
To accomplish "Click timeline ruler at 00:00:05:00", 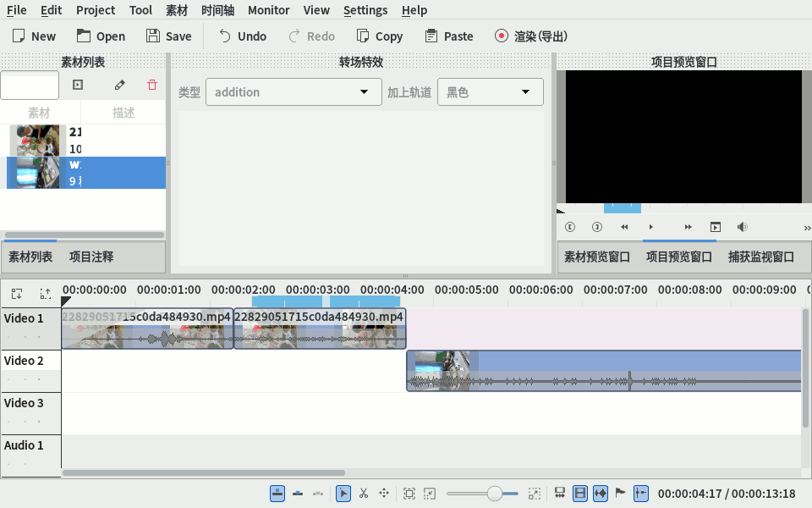I will pyautogui.click(x=467, y=290).
